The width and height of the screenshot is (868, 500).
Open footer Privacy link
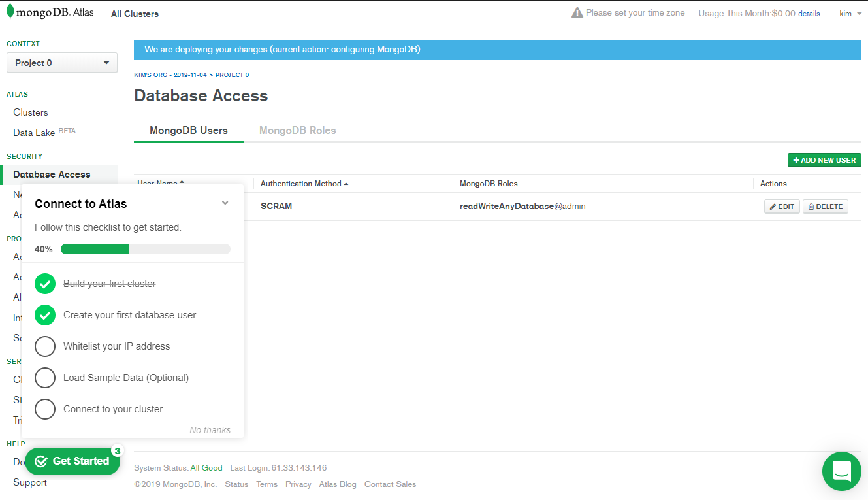click(x=298, y=484)
